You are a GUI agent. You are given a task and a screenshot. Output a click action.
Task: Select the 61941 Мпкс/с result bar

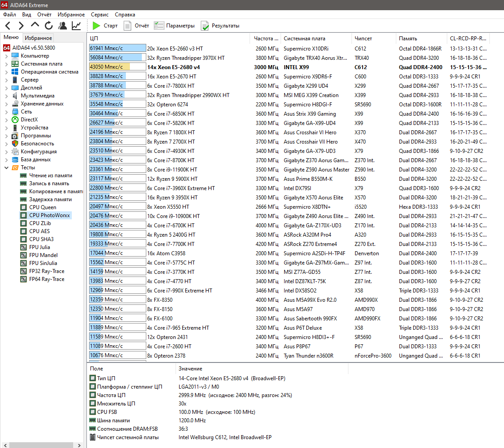tap(117, 48)
